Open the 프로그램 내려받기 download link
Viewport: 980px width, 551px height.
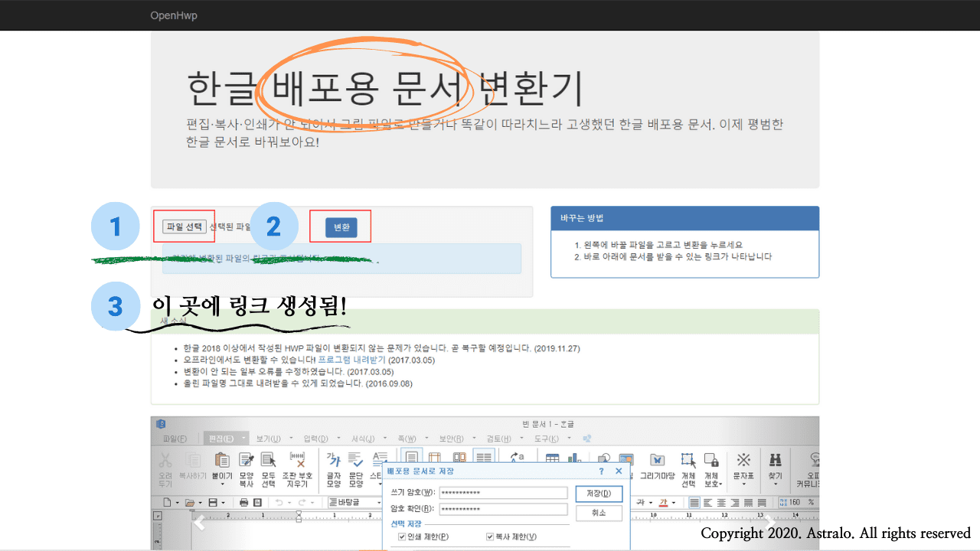(x=353, y=359)
